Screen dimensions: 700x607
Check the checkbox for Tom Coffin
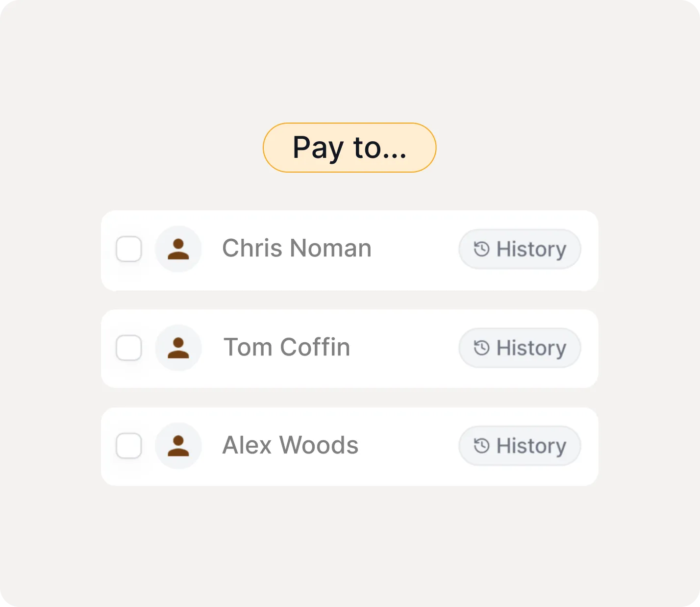128,348
